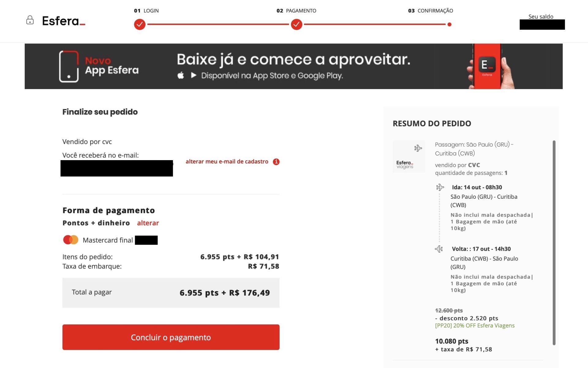Click the Login step checkmark circle
The image size is (588, 368).
(x=140, y=24)
